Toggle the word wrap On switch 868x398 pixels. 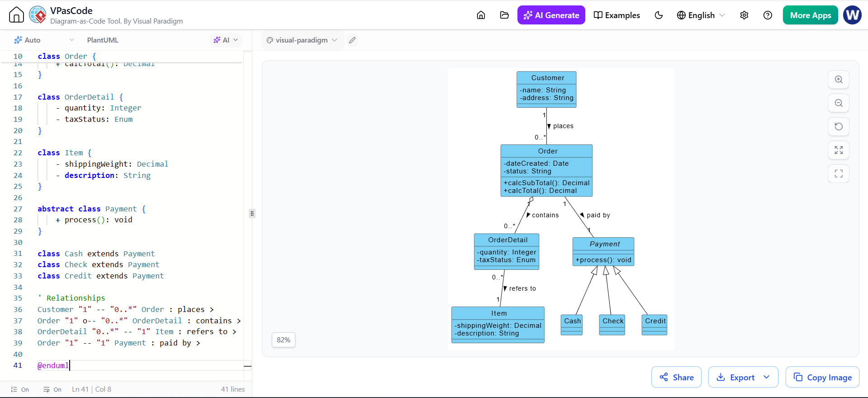click(52, 389)
